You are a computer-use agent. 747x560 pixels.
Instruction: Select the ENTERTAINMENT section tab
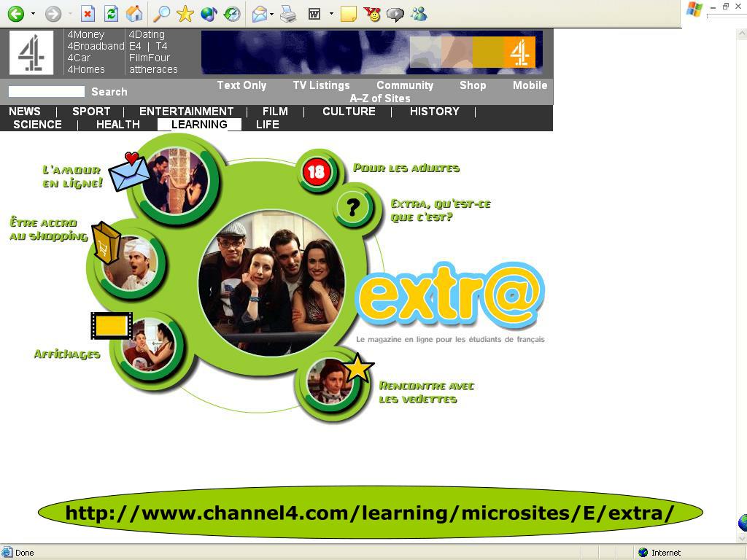pos(186,112)
